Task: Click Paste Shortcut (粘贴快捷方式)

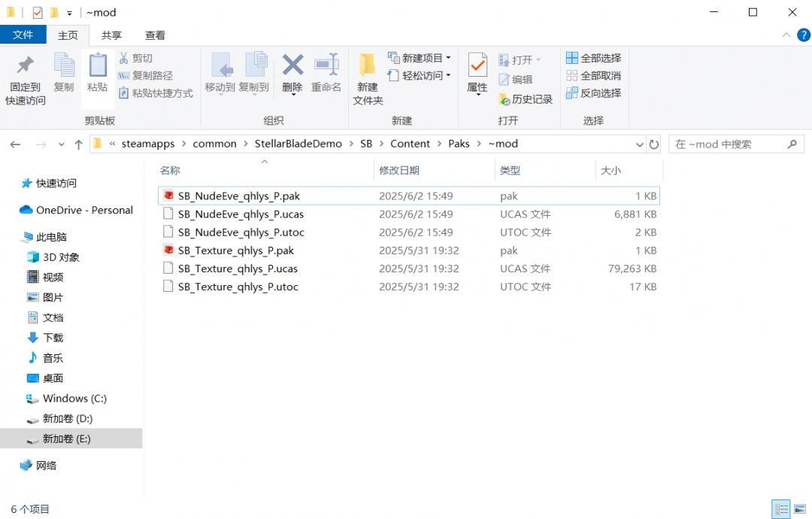Action: [x=156, y=93]
